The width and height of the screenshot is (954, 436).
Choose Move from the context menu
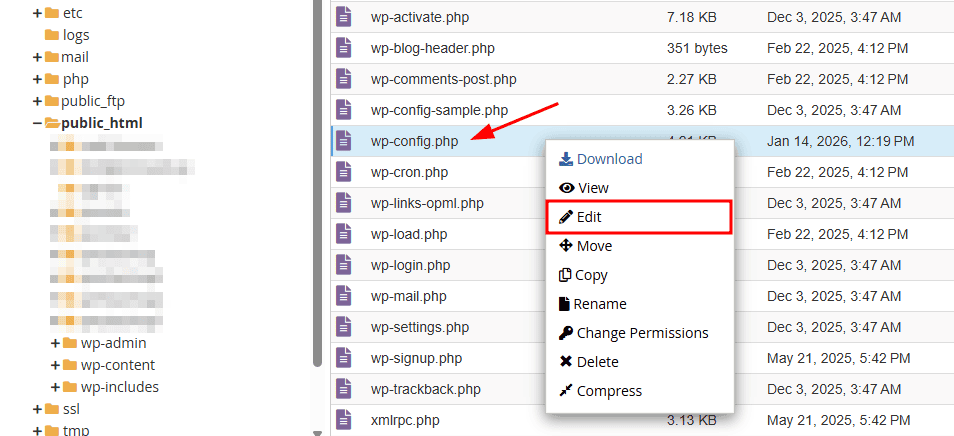tap(640, 246)
